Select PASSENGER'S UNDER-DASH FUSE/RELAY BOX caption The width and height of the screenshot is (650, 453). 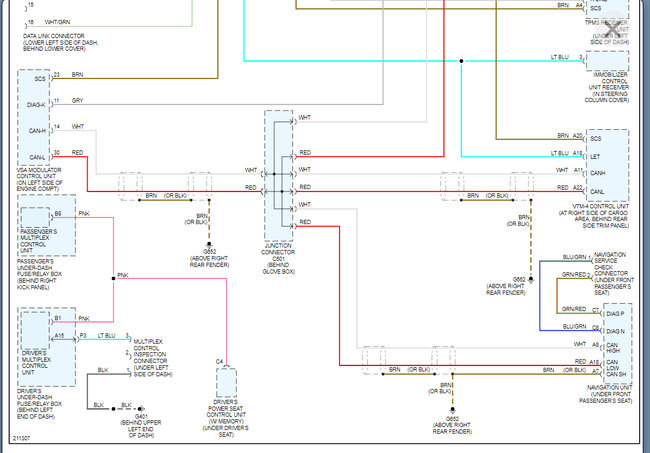pyautogui.click(x=39, y=274)
